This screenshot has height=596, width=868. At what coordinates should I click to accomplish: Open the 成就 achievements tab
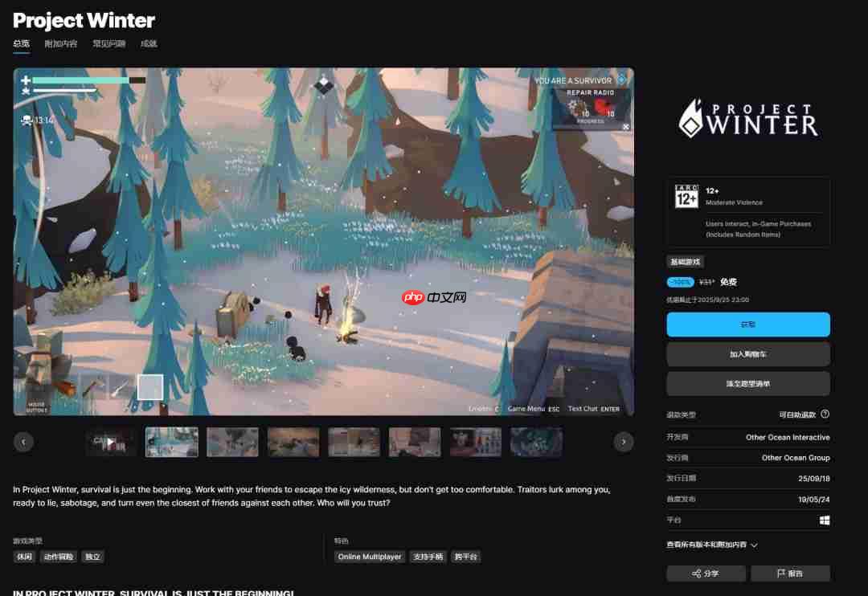pyautogui.click(x=149, y=43)
